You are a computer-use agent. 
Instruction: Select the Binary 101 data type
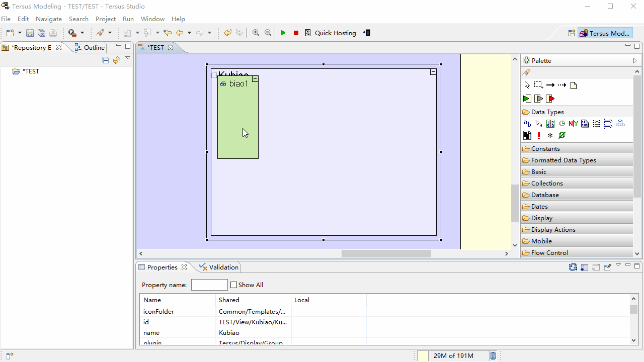[585, 124]
